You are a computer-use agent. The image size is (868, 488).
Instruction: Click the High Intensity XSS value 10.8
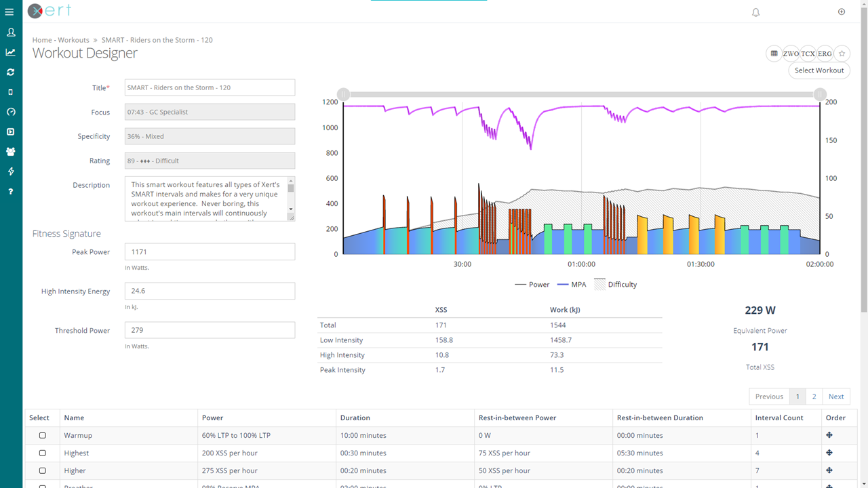(444, 355)
